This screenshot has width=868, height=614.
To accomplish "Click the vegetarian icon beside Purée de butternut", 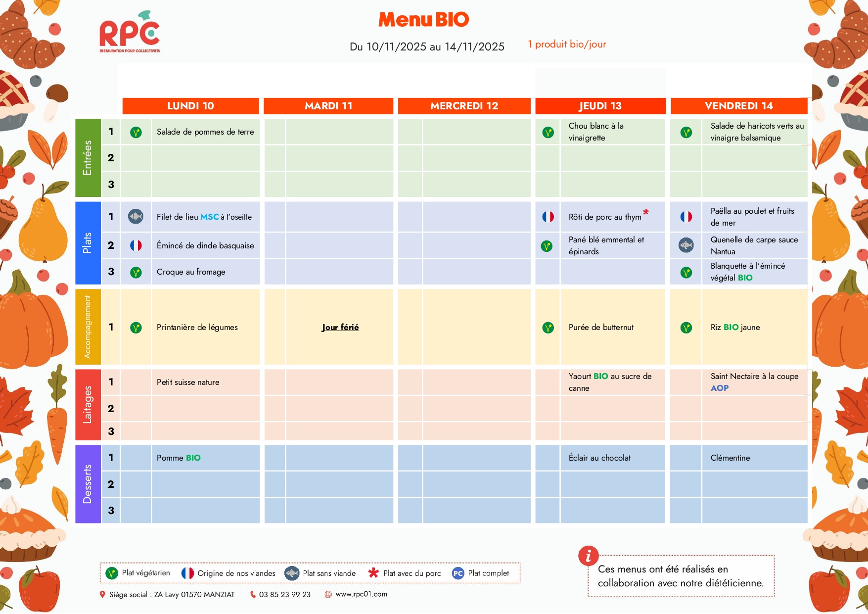I will click(x=548, y=328).
